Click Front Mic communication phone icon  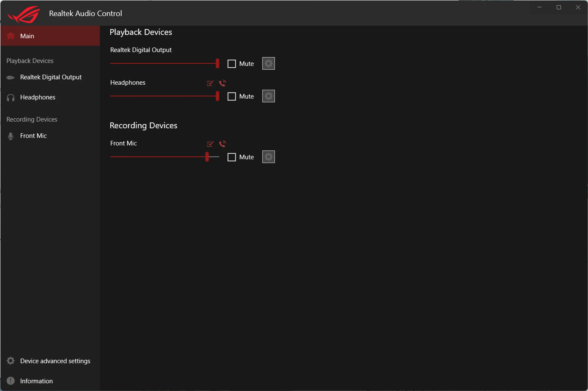click(x=223, y=144)
